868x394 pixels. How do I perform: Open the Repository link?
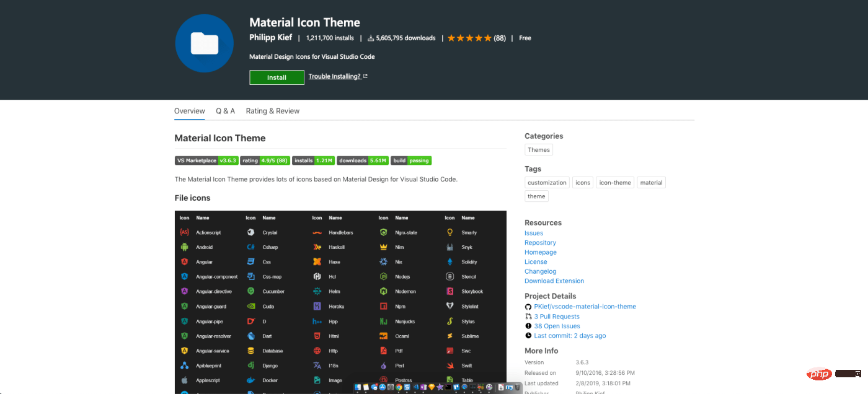pos(540,243)
